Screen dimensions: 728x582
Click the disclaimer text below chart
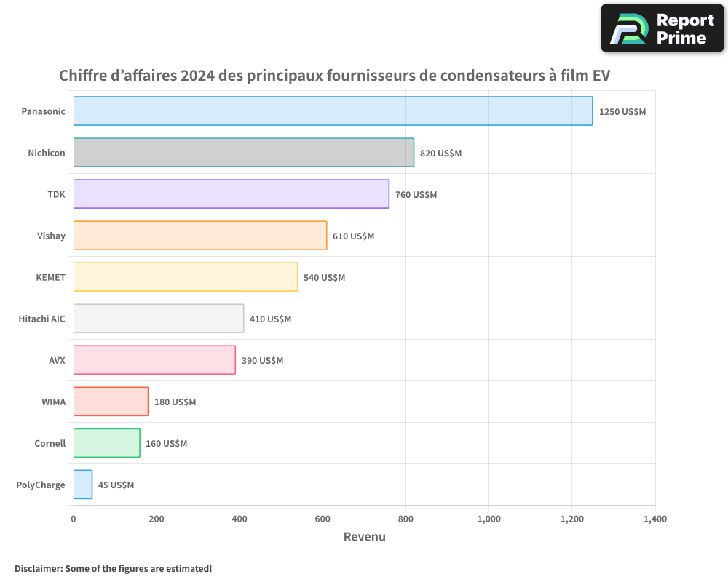(113, 568)
